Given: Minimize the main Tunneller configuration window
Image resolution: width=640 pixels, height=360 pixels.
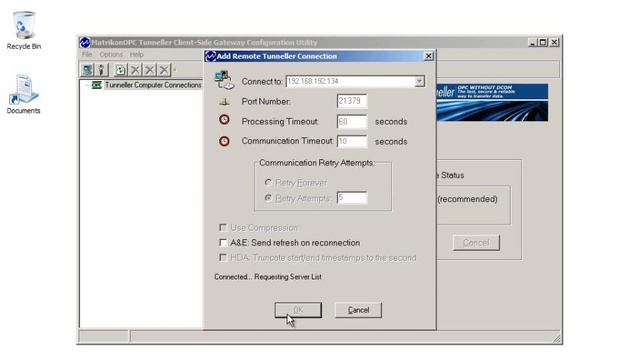Looking at the screenshot, I should coord(532,42).
